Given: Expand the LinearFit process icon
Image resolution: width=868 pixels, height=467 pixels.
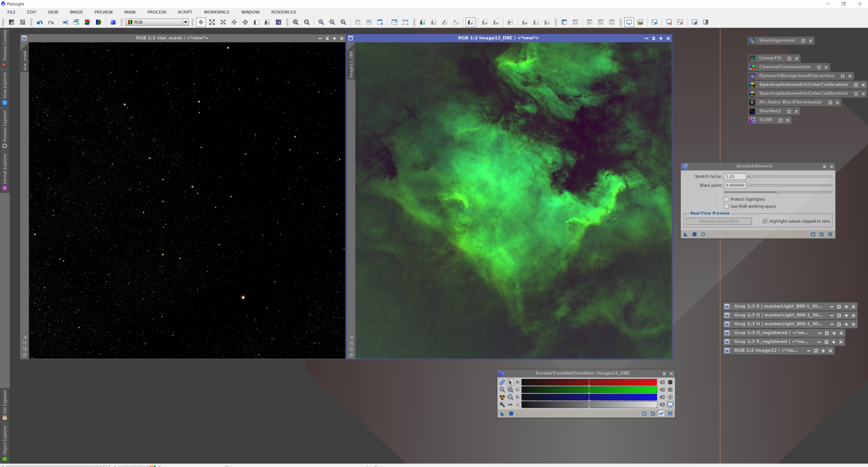Looking at the screenshot, I should pos(789,58).
